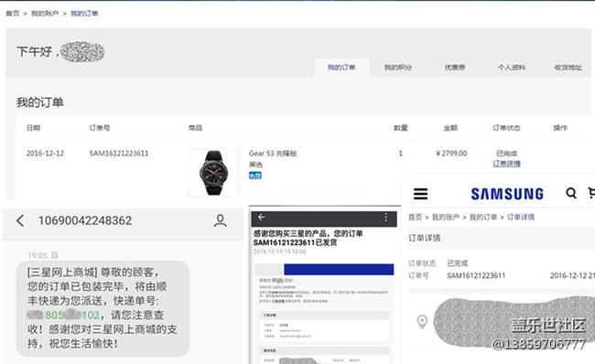Click email subject about order SAM16121223611已发货

[308, 238]
